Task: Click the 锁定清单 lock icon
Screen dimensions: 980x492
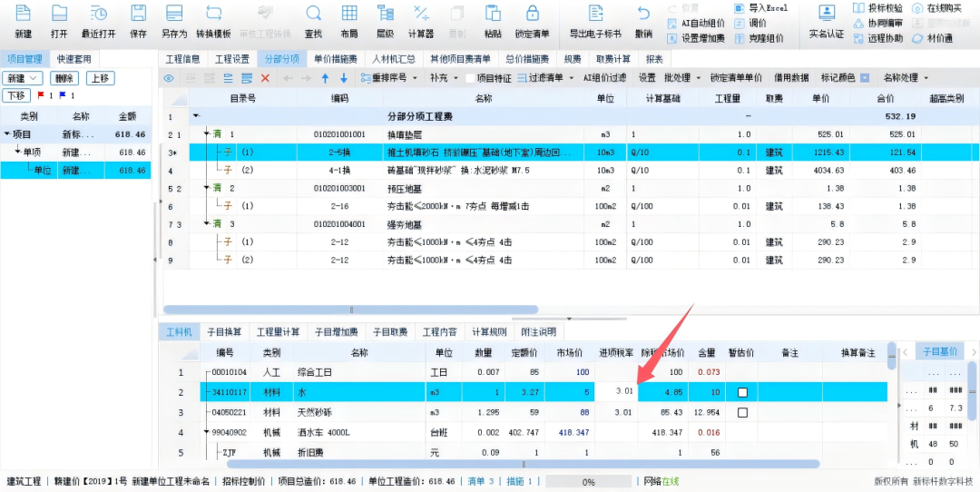Action: coord(532,15)
